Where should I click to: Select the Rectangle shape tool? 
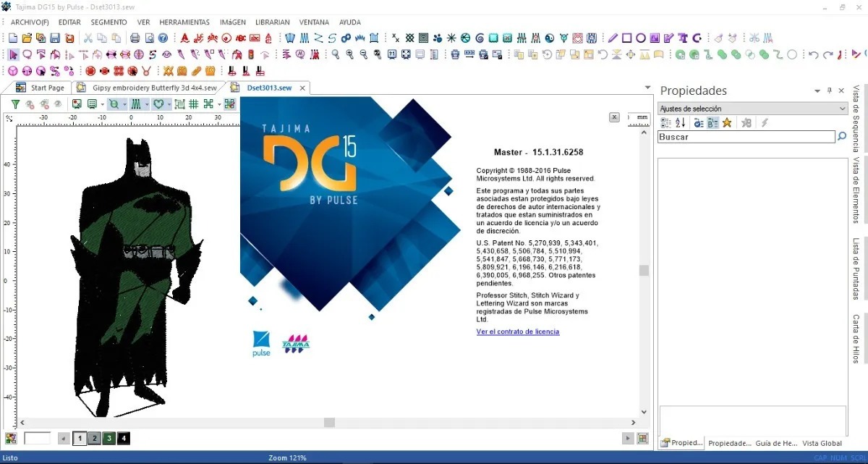tap(627, 38)
